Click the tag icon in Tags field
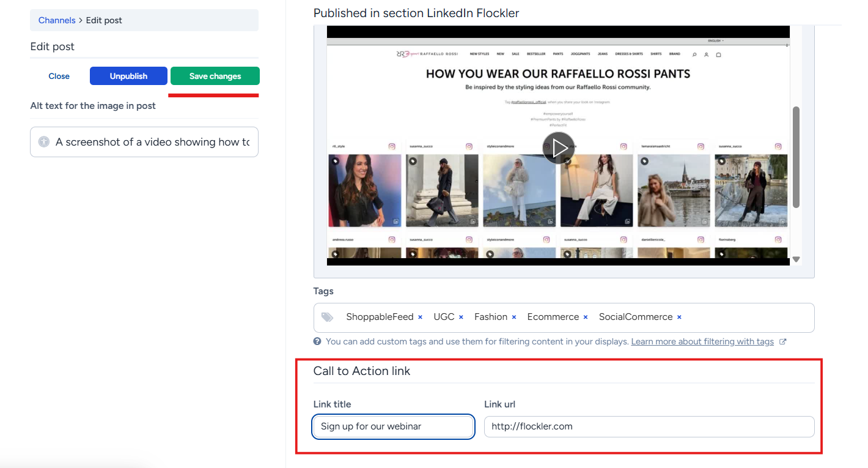This screenshot has width=868, height=468. (328, 317)
